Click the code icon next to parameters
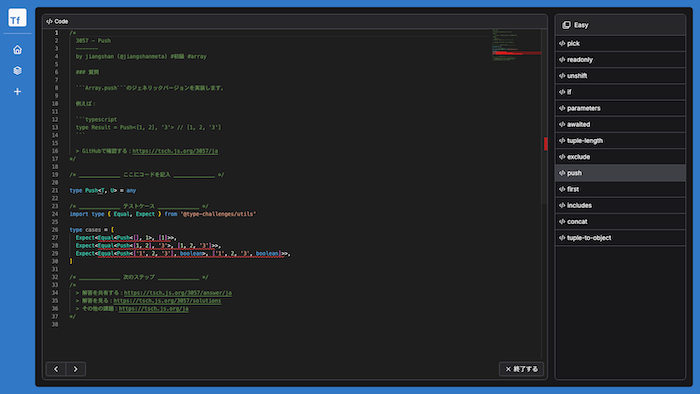700x394 pixels. (562, 108)
